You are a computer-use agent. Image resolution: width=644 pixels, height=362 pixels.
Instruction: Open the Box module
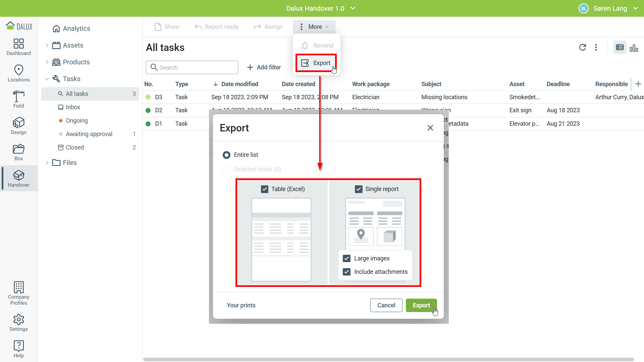click(x=19, y=152)
